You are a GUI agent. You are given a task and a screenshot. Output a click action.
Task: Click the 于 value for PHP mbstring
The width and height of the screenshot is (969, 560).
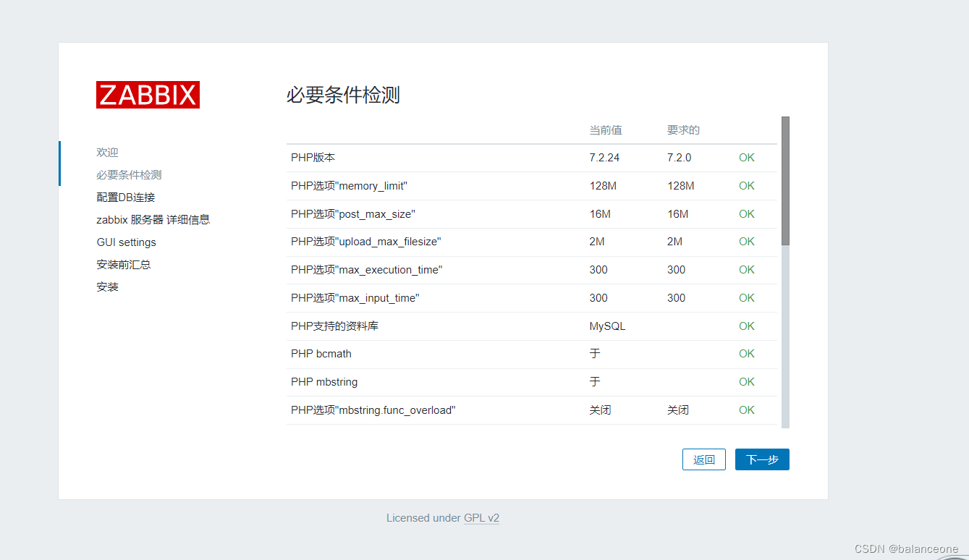595,382
